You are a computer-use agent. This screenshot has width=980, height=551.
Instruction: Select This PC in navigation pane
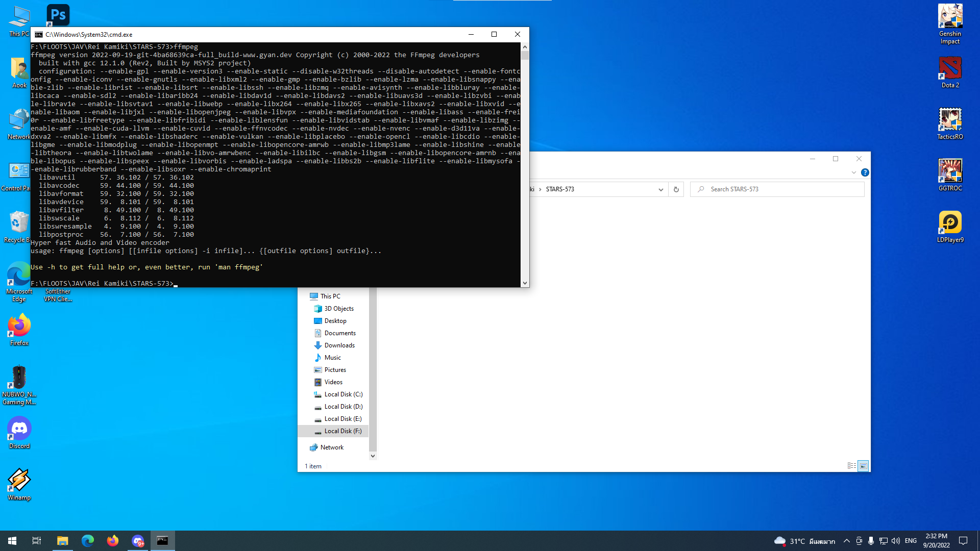point(330,296)
